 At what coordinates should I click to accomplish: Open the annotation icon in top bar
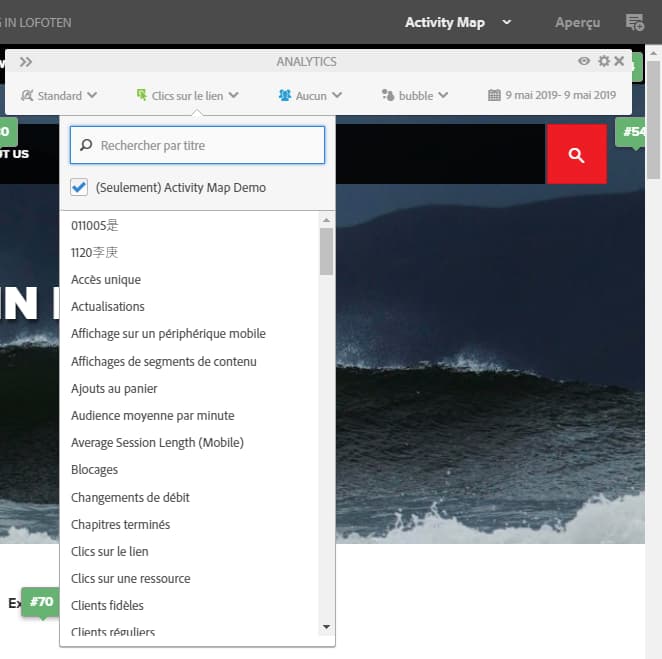point(635,22)
